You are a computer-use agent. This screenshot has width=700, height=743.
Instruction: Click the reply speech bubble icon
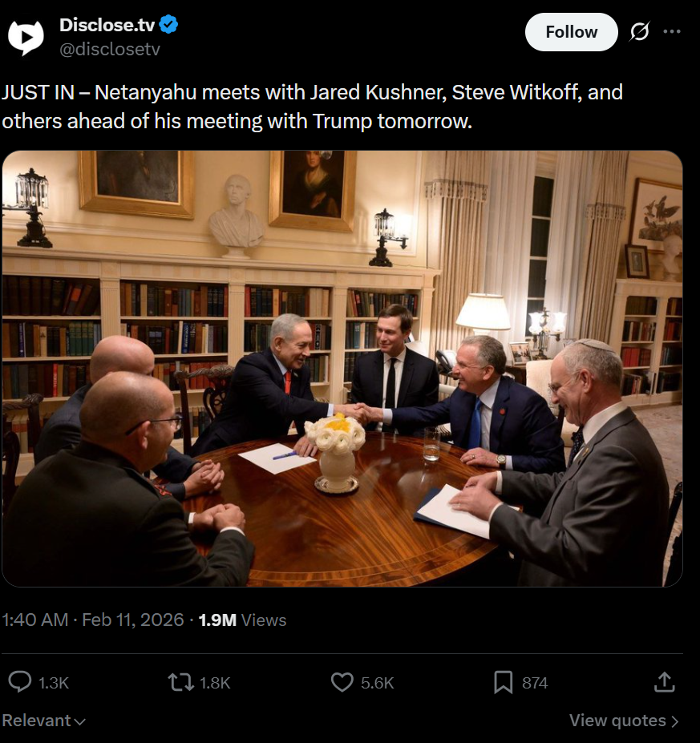pyautogui.click(x=19, y=682)
